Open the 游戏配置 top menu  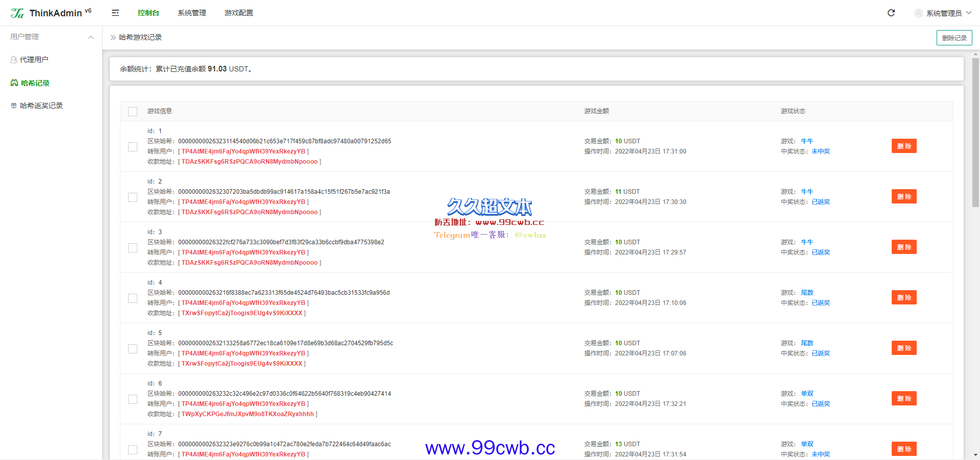239,13
